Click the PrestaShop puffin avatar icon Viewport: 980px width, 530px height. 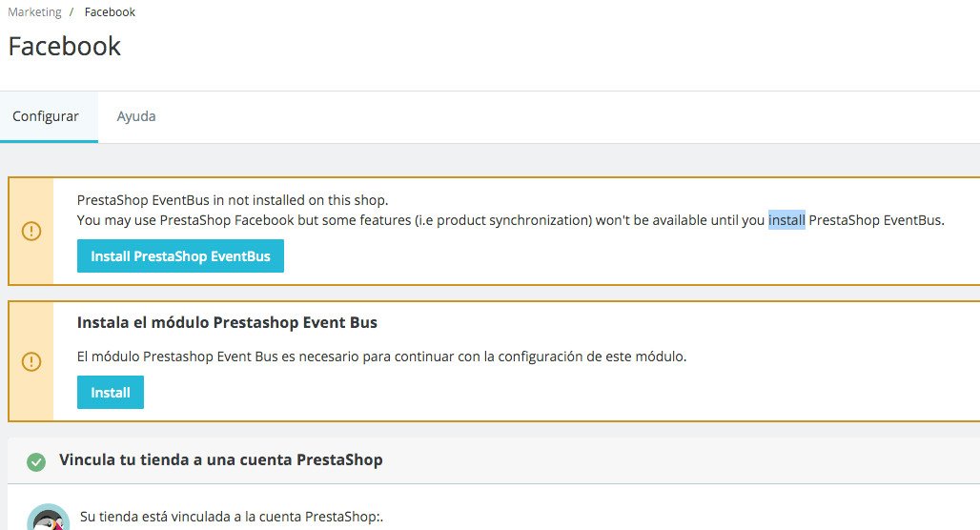tap(49, 520)
